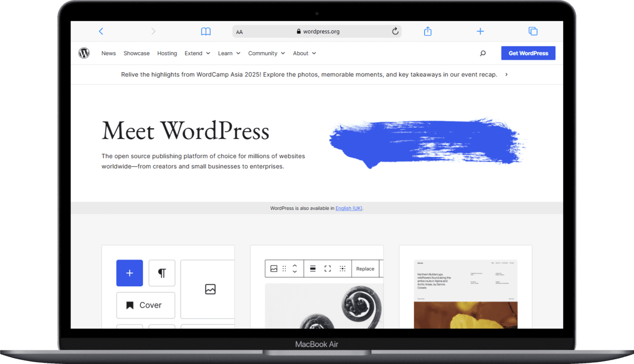This screenshot has height=364, width=634.
Task: Click the Replace button in the block toolbar
Action: (365, 269)
